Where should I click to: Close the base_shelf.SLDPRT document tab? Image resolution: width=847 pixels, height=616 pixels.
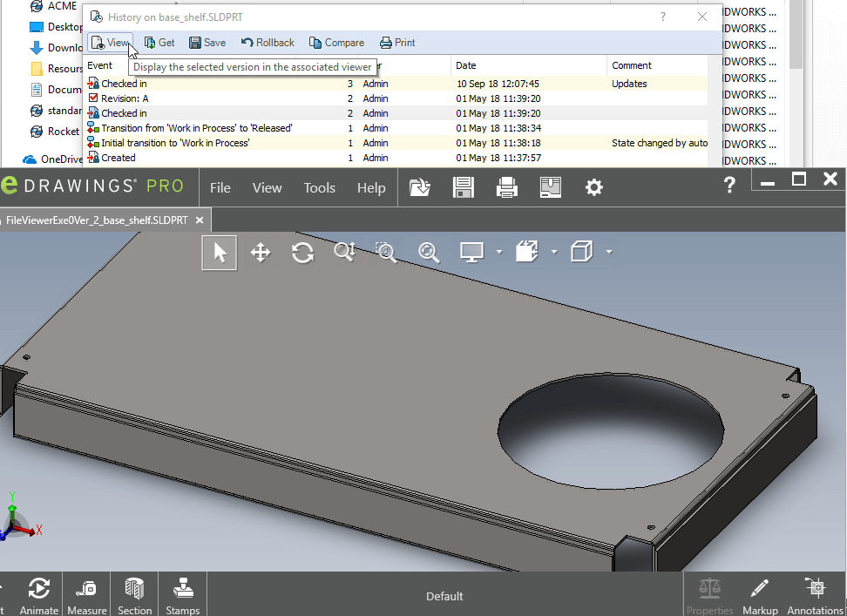click(200, 220)
